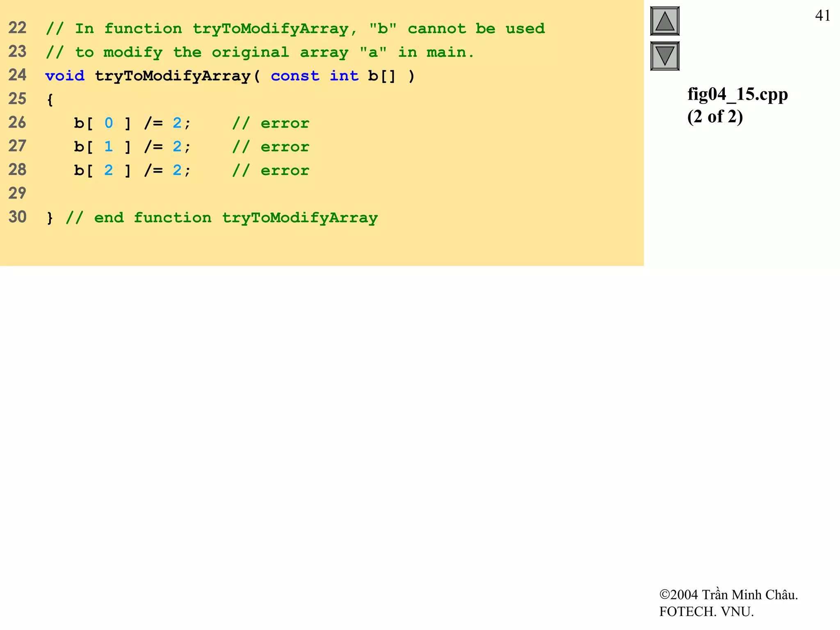Screen dimensions: 840x630
Task: Click index '1' in b[ 1 ]
Action: (109, 147)
